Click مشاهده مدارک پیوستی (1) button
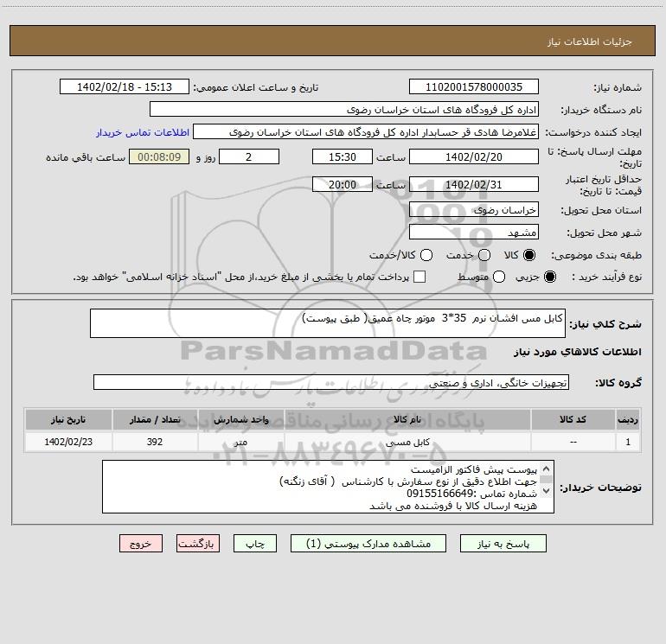This screenshot has width=666, height=644. (x=368, y=544)
